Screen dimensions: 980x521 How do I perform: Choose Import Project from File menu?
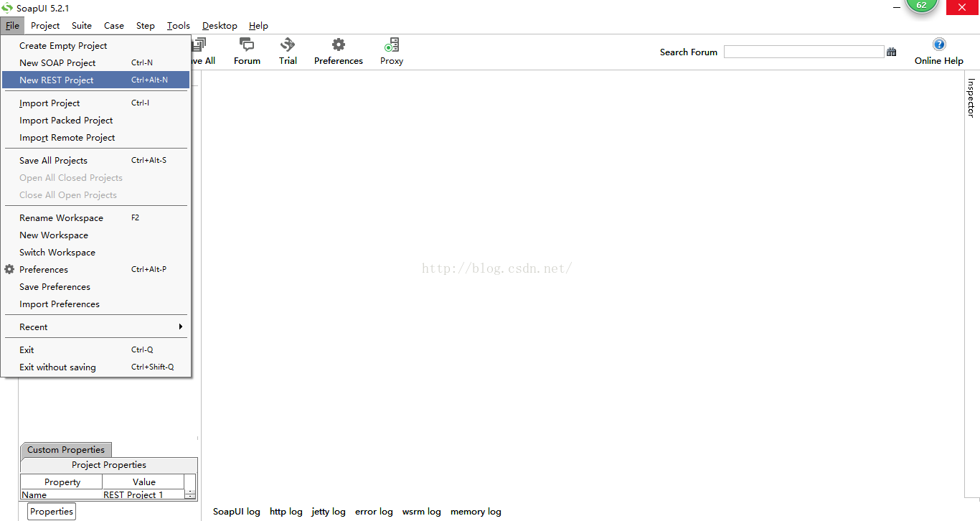(95, 103)
